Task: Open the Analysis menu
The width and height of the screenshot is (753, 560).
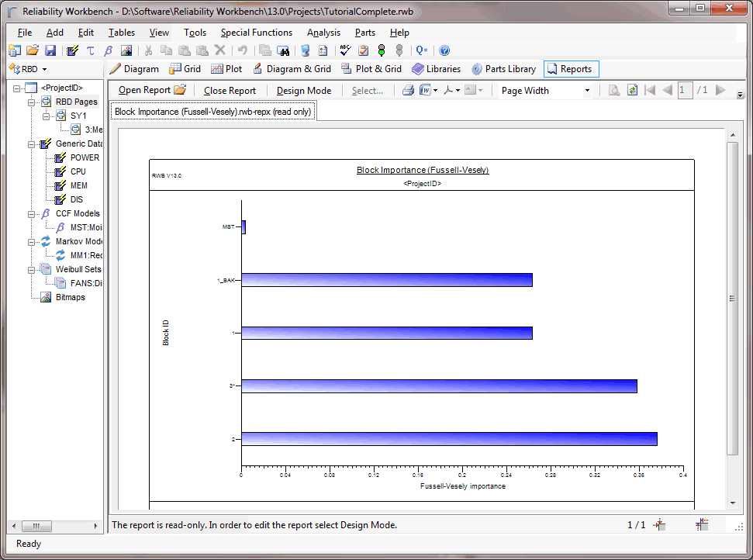Action: (x=323, y=33)
